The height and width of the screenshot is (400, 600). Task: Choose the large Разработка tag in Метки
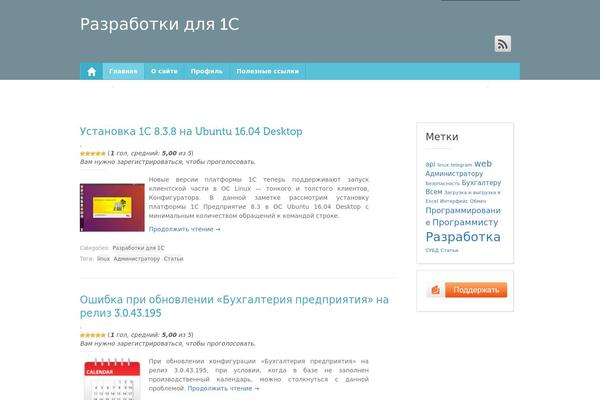463,237
